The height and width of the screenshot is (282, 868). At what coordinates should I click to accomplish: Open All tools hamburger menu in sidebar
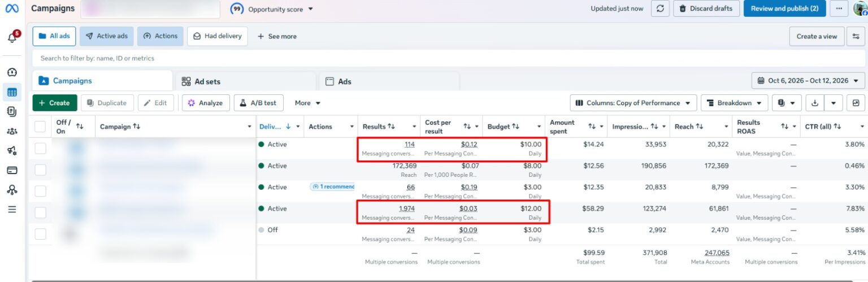pos(12,209)
